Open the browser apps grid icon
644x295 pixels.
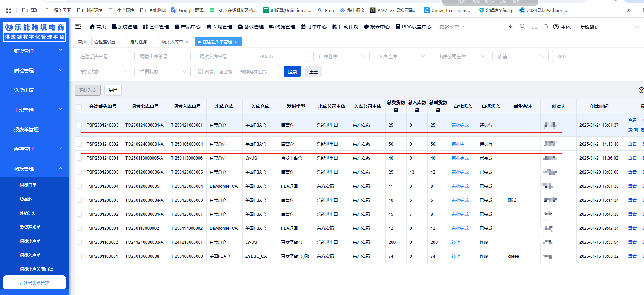point(8,10)
